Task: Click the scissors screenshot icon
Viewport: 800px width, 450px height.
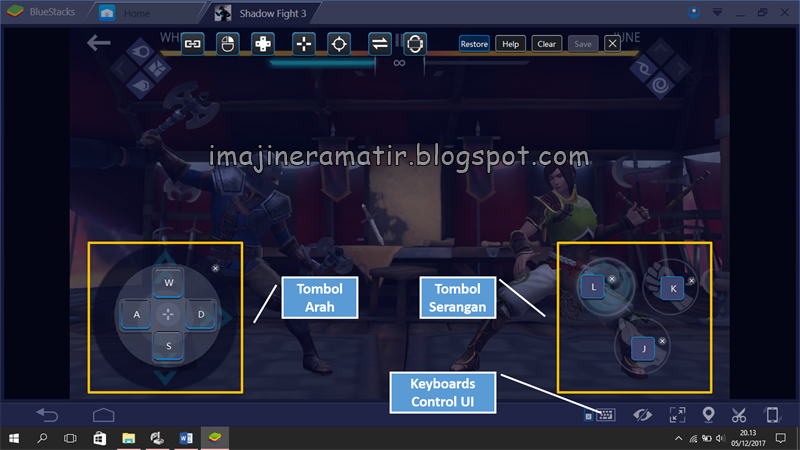Action: click(739, 415)
